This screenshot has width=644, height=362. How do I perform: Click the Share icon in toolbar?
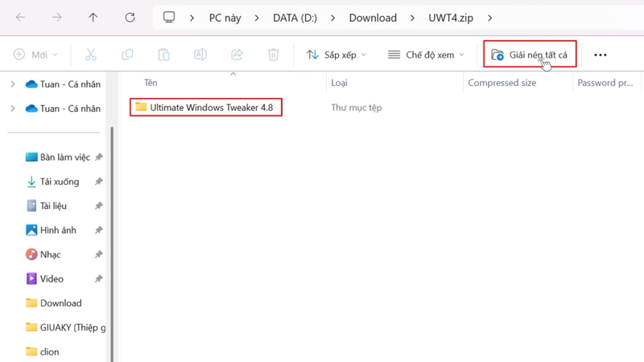237,55
